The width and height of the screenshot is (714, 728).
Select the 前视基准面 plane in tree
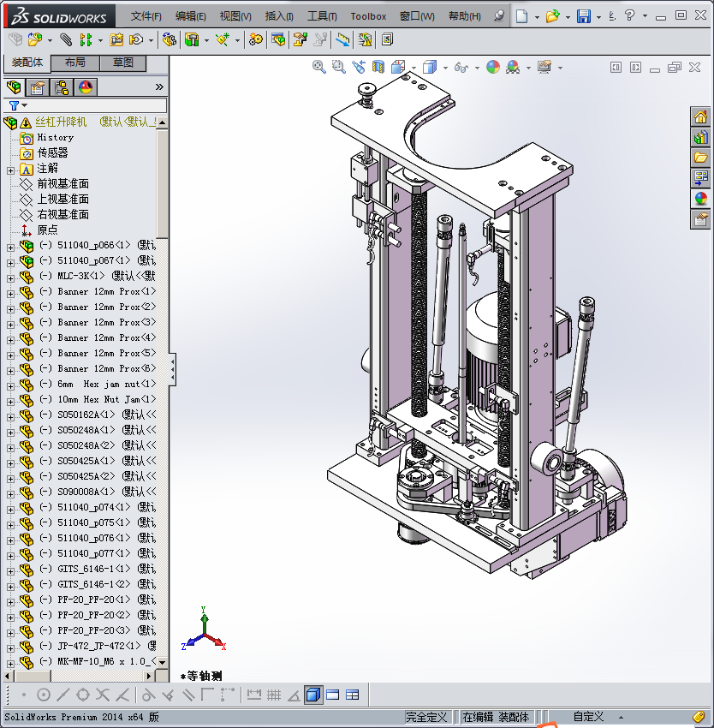[x=62, y=184]
